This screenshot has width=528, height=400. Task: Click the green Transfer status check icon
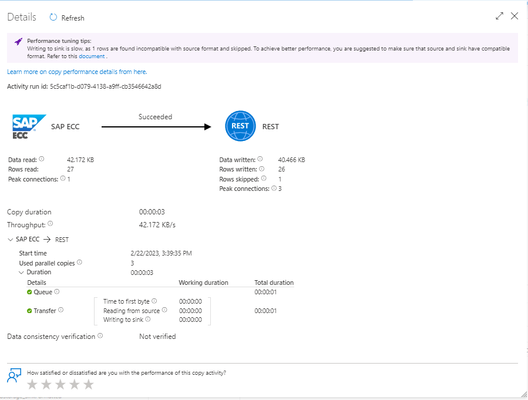[29, 310]
